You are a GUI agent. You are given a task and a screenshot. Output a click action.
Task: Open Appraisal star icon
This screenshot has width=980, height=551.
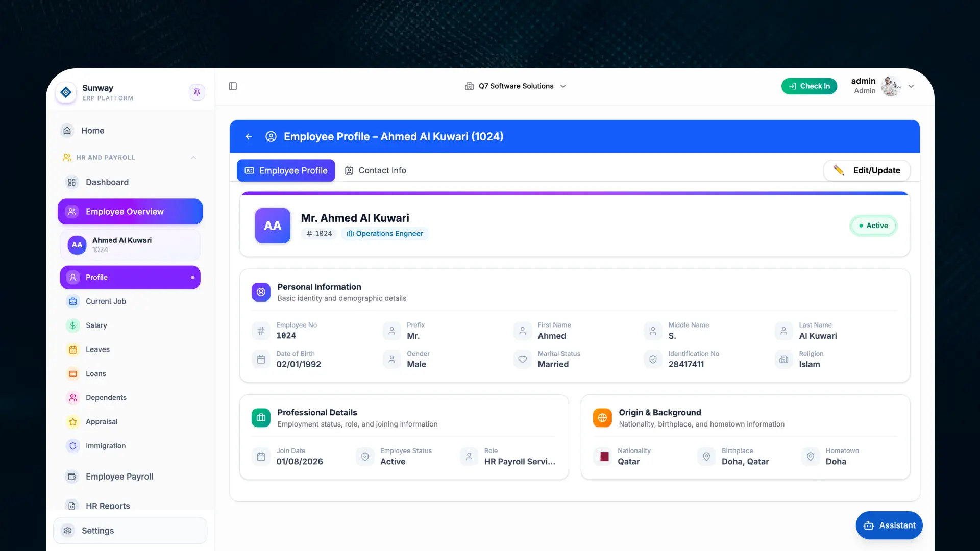click(x=73, y=422)
